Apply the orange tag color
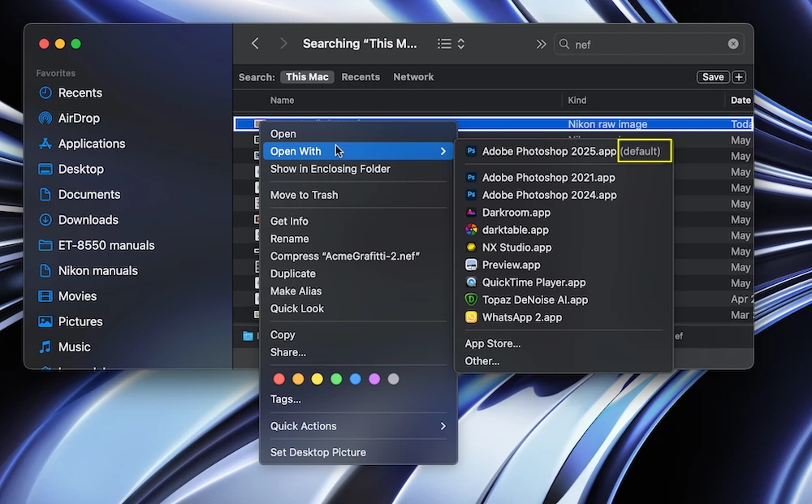 (x=298, y=379)
